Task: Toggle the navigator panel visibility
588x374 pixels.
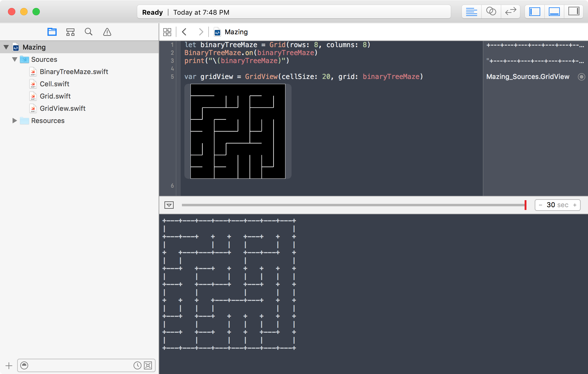Action: 535,12
